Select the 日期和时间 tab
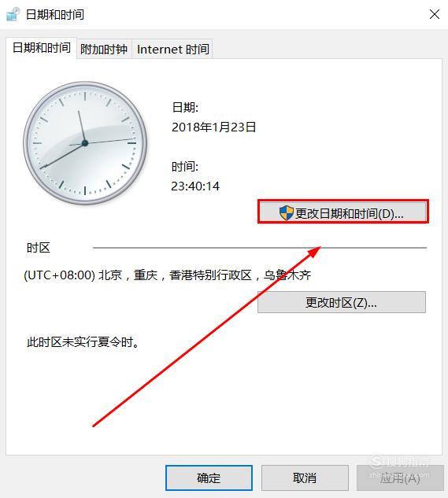 [x=41, y=48]
